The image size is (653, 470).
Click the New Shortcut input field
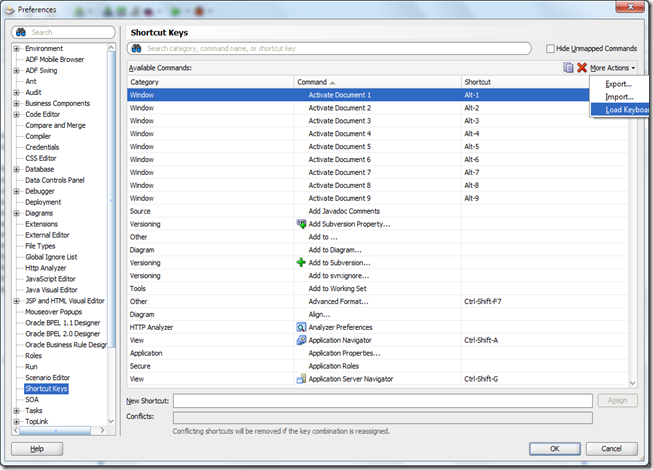click(383, 401)
